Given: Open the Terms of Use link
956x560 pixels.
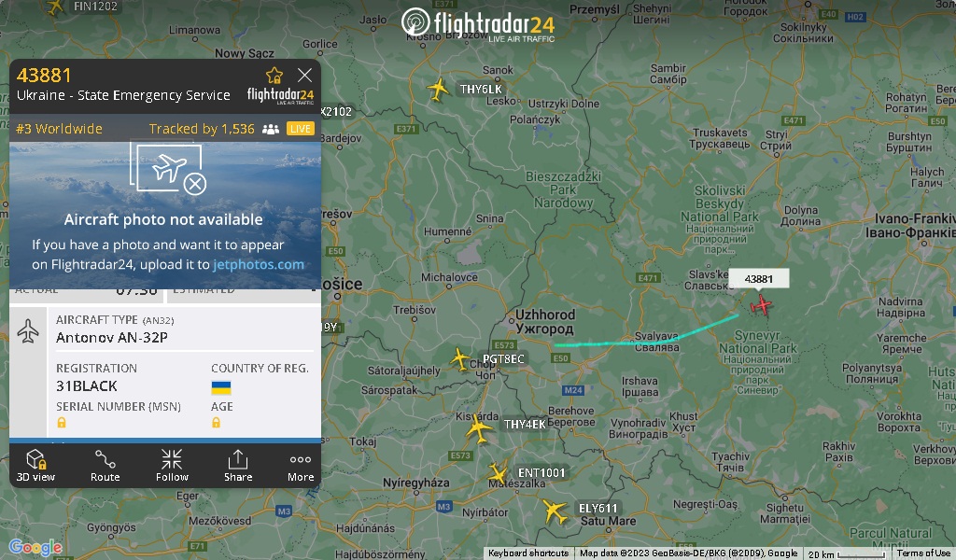Looking at the screenshot, I should tap(923, 553).
